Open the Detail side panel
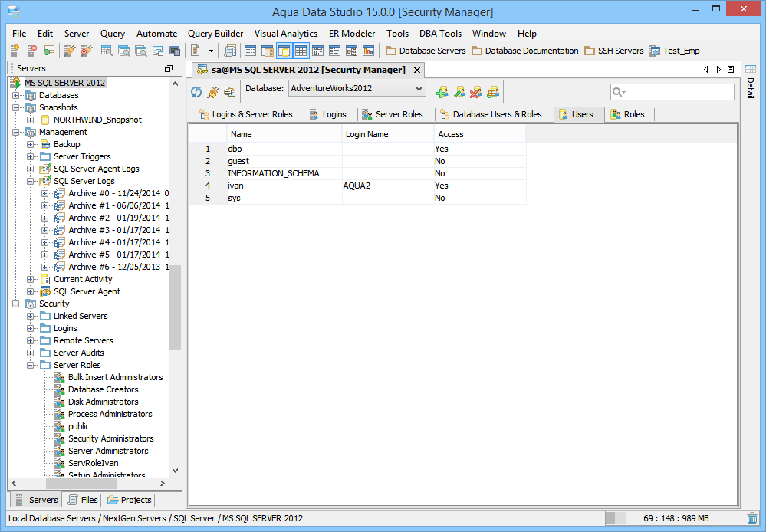Image resolution: width=766 pixels, height=532 pixels. click(751, 80)
